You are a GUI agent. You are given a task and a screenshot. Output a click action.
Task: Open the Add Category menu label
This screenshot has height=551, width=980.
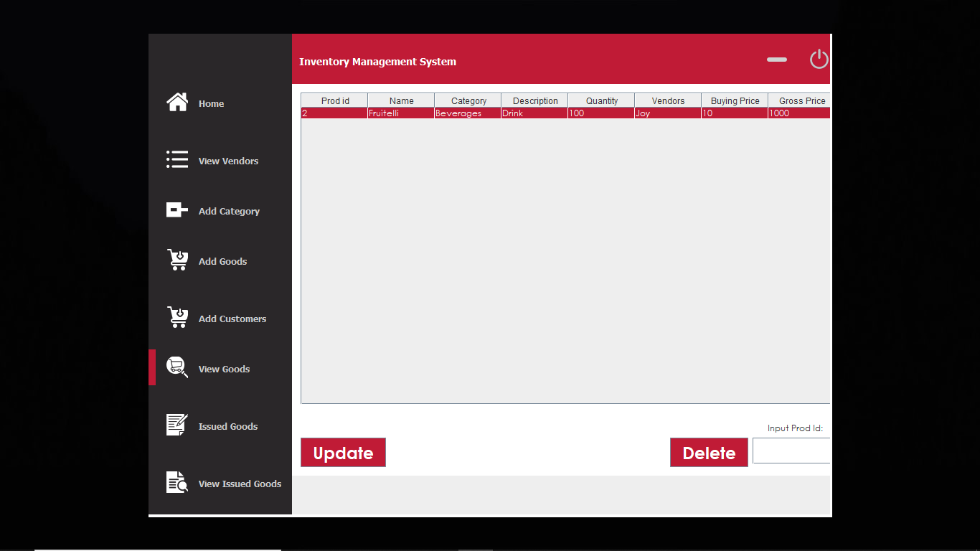[x=229, y=212]
